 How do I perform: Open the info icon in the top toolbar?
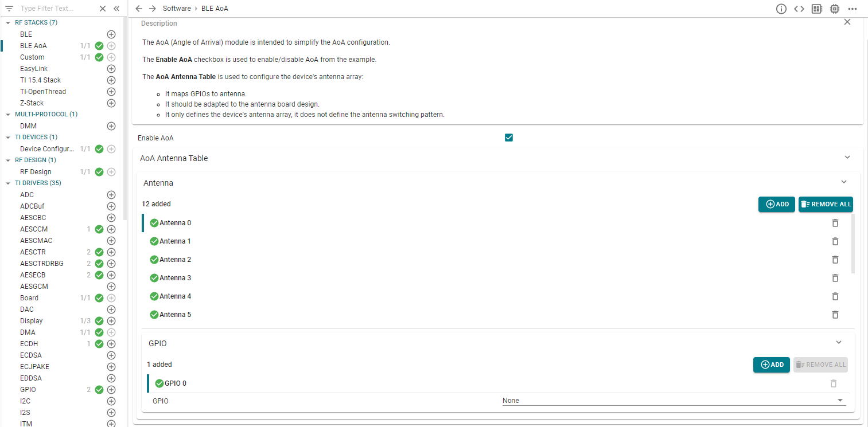[x=781, y=9]
